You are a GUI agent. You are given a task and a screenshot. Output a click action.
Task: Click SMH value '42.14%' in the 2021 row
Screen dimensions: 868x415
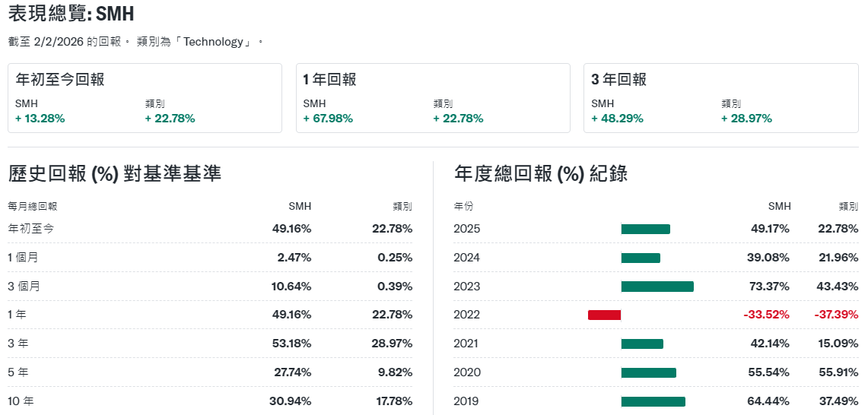coord(770,344)
